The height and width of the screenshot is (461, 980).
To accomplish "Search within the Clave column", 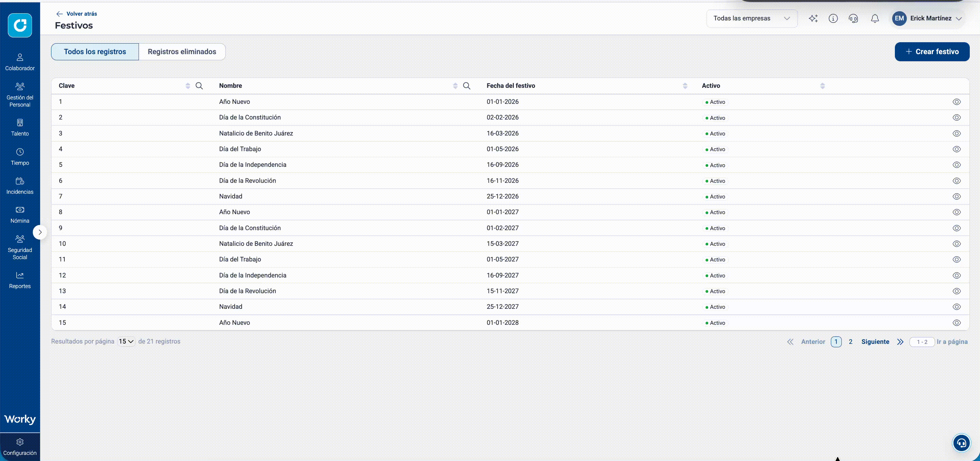I will point(199,85).
